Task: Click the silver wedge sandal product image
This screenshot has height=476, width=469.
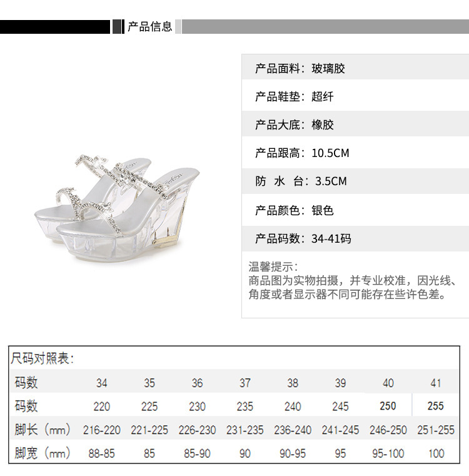Action: click(x=117, y=209)
